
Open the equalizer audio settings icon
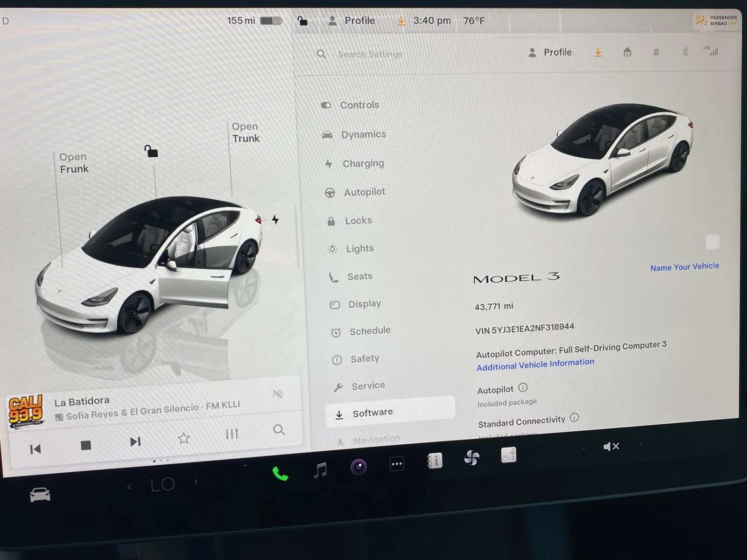(x=232, y=434)
